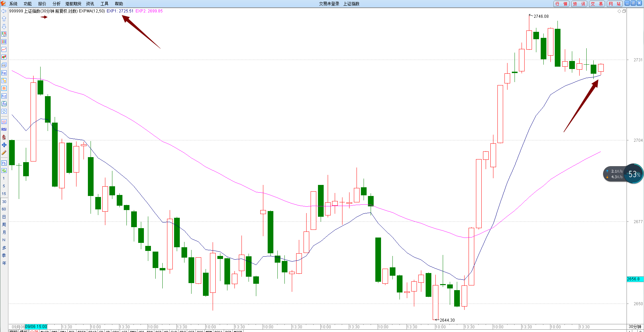Switch to yearly (年) period
This screenshot has height=332, width=644.
click(4, 263)
